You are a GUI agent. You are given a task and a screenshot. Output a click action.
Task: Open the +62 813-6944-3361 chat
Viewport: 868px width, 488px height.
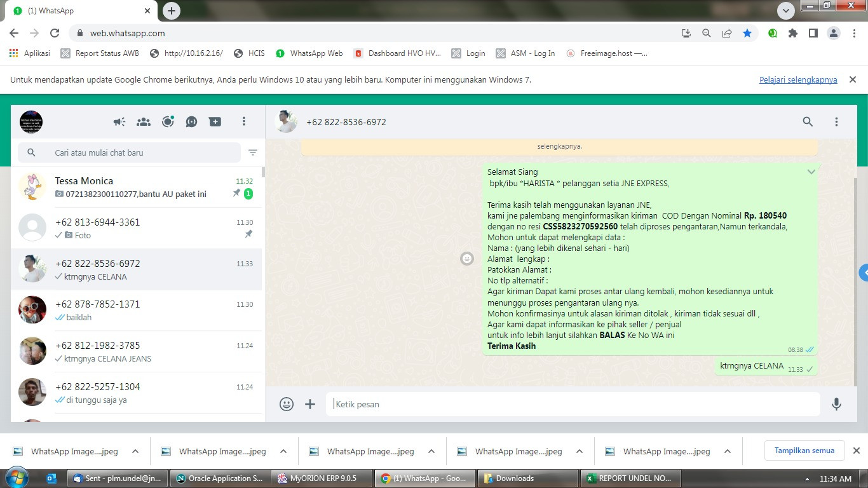tap(137, 228)
